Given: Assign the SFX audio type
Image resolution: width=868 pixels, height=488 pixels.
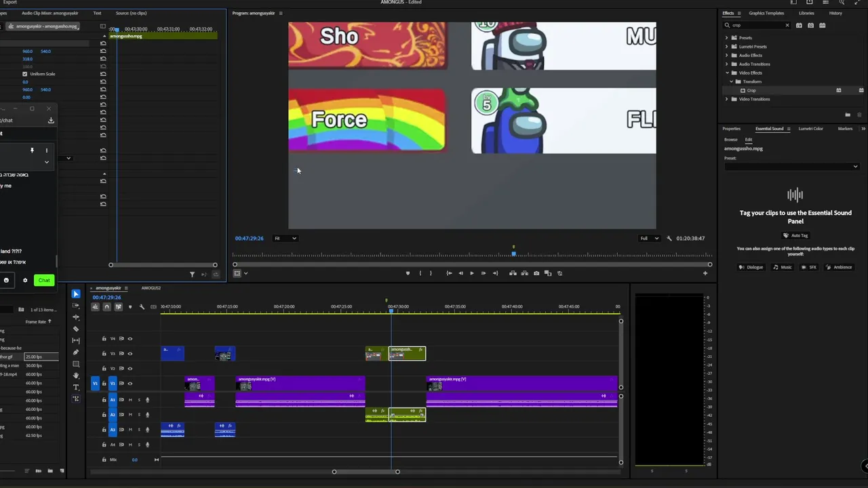Looking at the screenshot, I should point(809,267).
